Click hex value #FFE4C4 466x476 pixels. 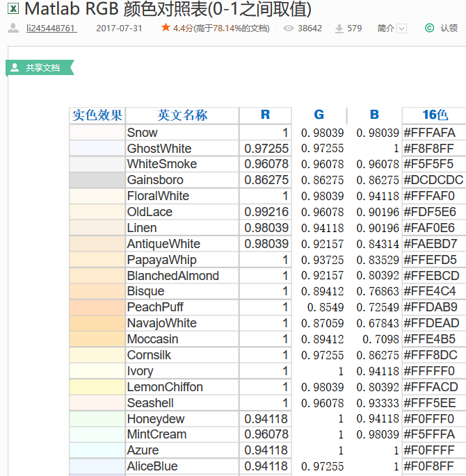(x=430, y=291)
